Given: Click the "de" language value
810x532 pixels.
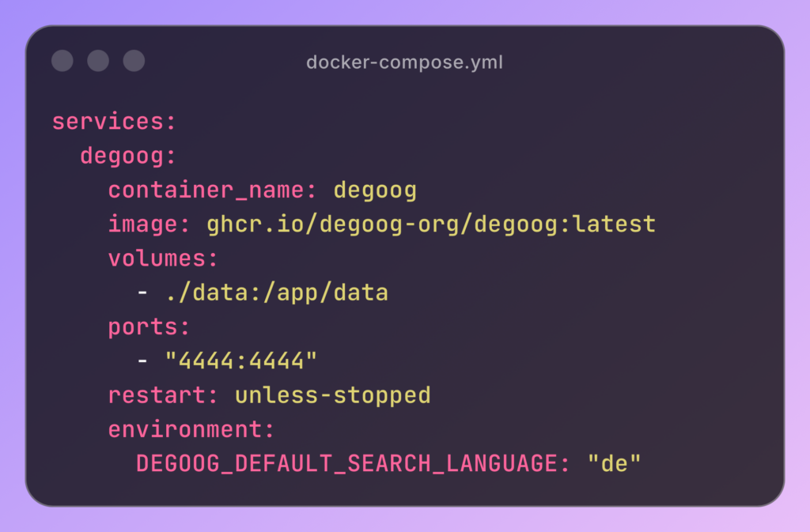Looking at the screenshot, I should pos(614,463).
